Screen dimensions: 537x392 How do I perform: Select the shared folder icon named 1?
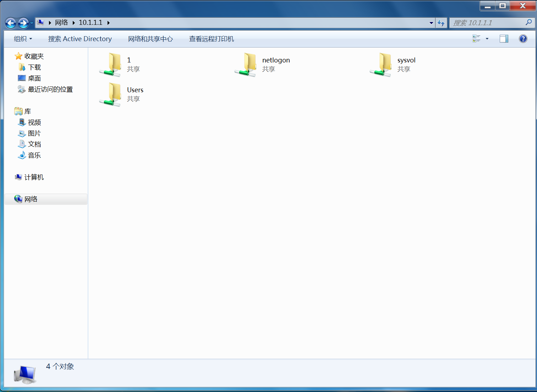[110, 65]
